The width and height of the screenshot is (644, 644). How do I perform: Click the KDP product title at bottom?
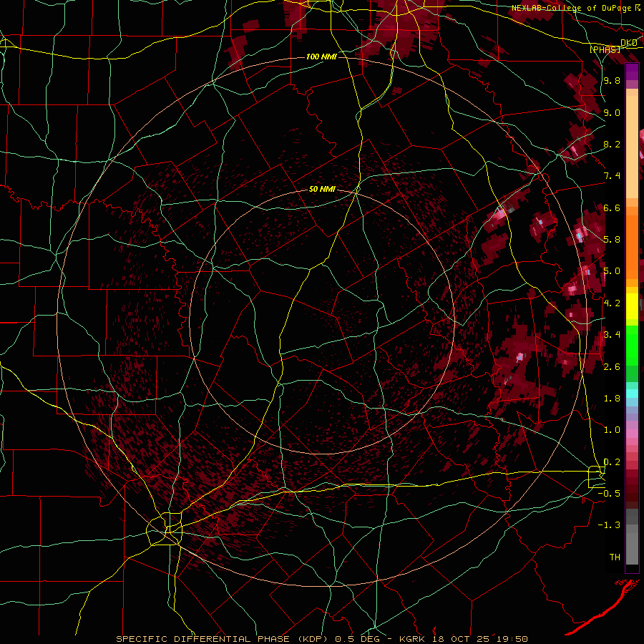pos(321,639)
